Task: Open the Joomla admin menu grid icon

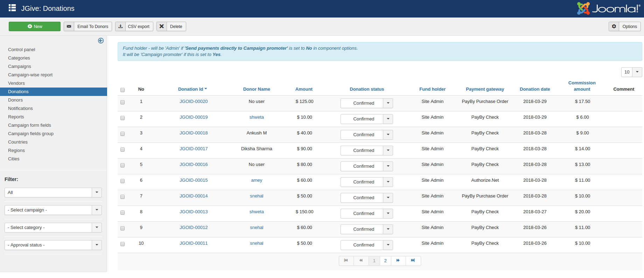Action: (12, 8)
